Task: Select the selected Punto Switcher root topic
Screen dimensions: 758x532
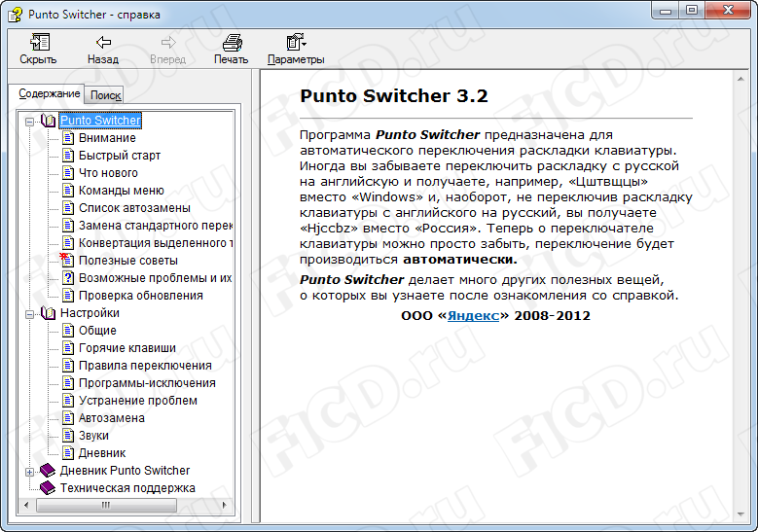Action: point(100,121)
